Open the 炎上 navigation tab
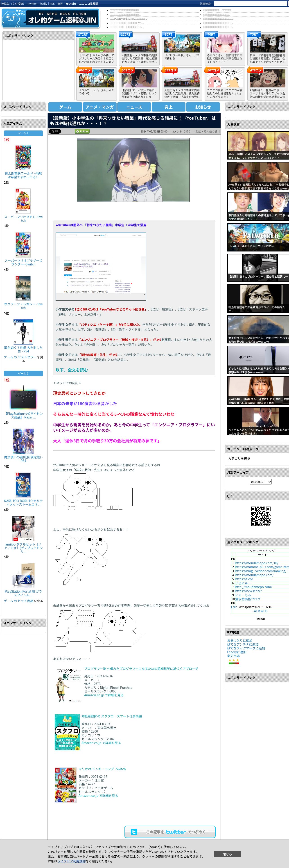 (169, 107)
